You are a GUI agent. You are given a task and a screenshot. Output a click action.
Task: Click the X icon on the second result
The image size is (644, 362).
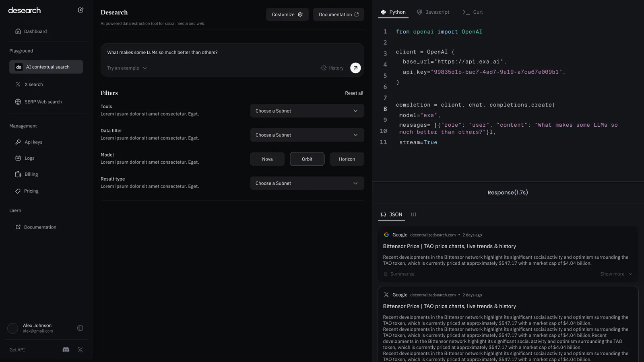pyautogui.click(x=386, y=295)
